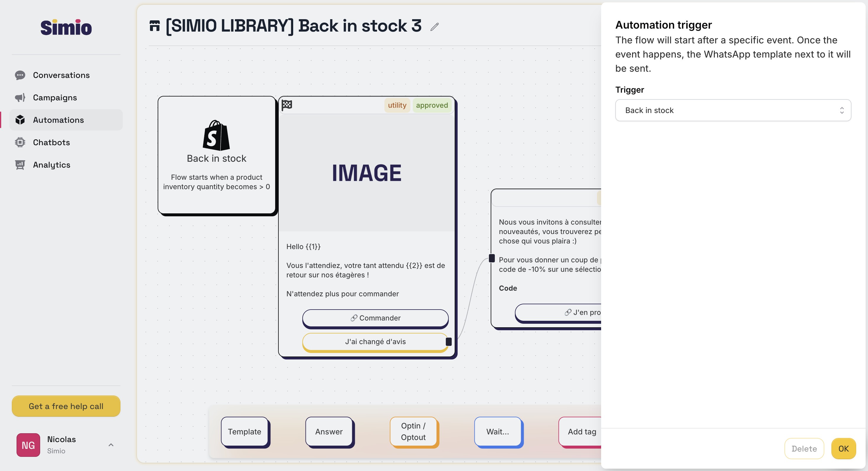Click the Chatbots chip icon
This screenshot has height=471, width=868.
pos(20,143)
